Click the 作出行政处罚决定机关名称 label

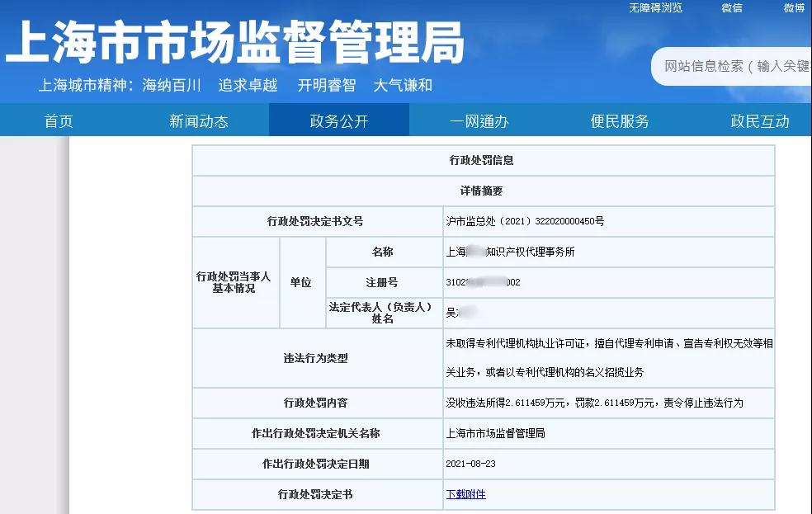[x=315, y=433]
